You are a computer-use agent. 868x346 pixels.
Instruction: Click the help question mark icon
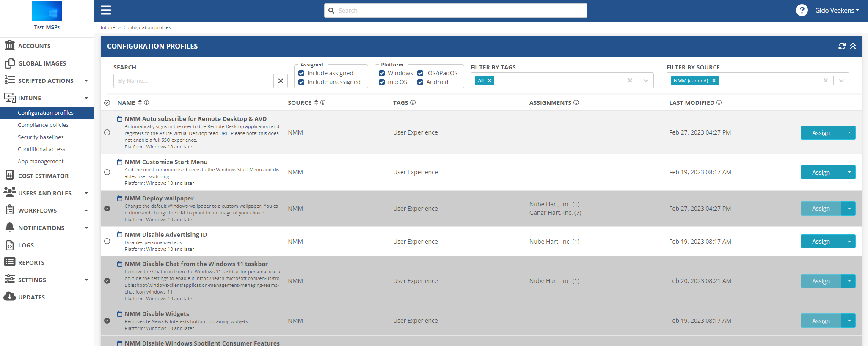pos(802,10)
